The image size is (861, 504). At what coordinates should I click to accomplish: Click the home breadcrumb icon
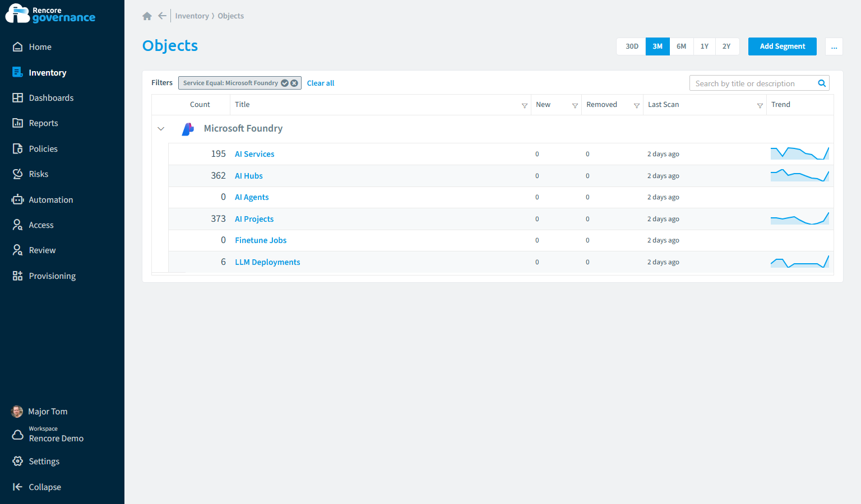click(147, 16)
